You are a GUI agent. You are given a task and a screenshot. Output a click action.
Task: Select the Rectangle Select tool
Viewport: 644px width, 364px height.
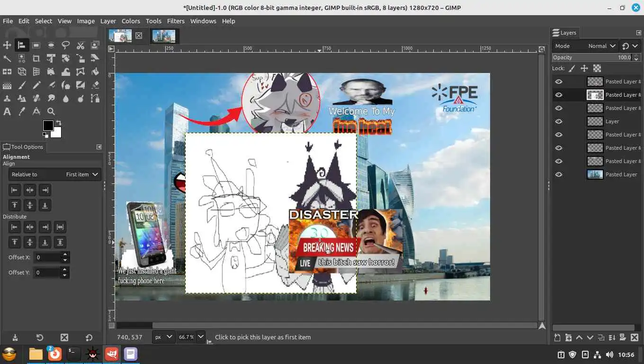click(x=36, y=45)
